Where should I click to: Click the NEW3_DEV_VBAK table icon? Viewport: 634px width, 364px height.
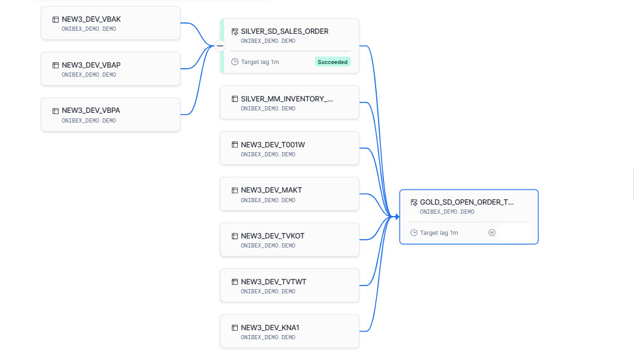click(x=56, y=20)
